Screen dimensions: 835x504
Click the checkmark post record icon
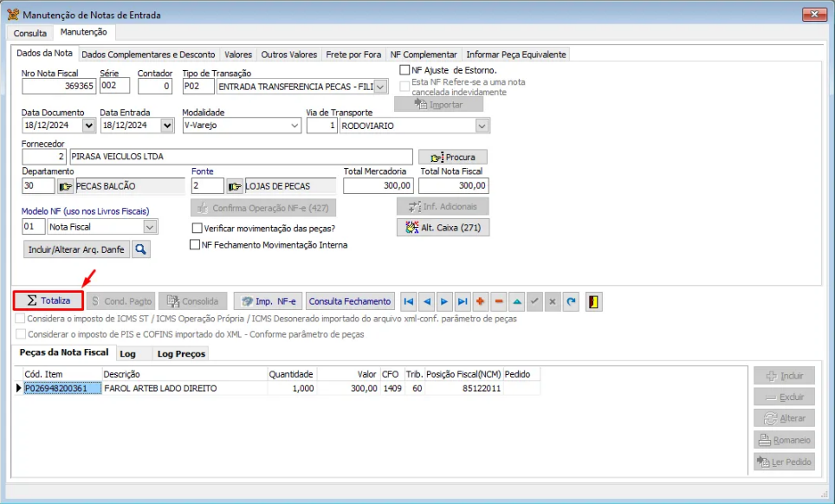click(x=534, y=301)
